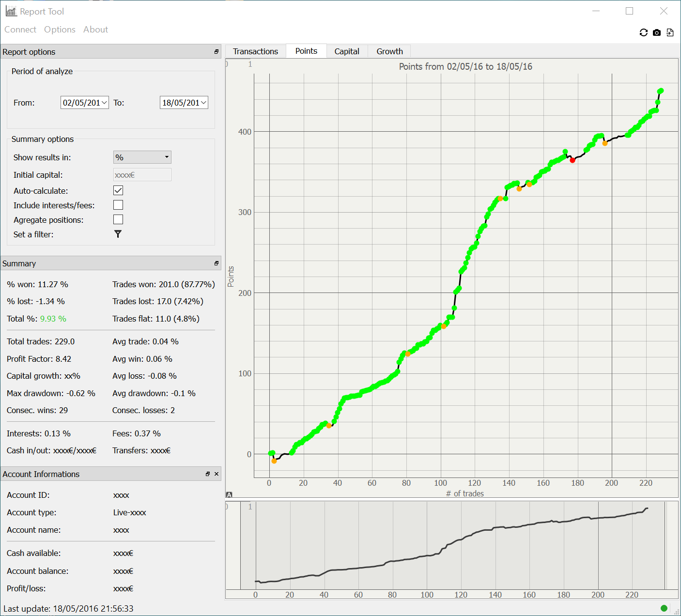
Task: Close the Account Informations panel
Action: (x=217, y=474)
